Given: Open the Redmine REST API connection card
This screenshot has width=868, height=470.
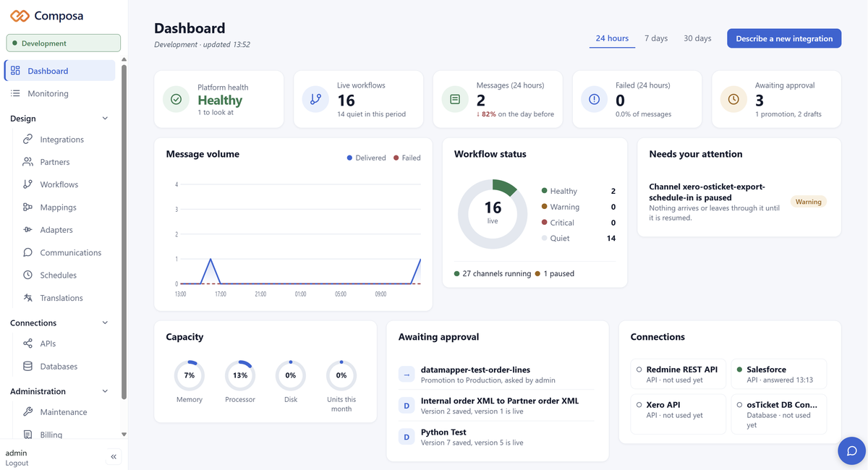Looking at the screenshot, I should [x=678, y=375].
